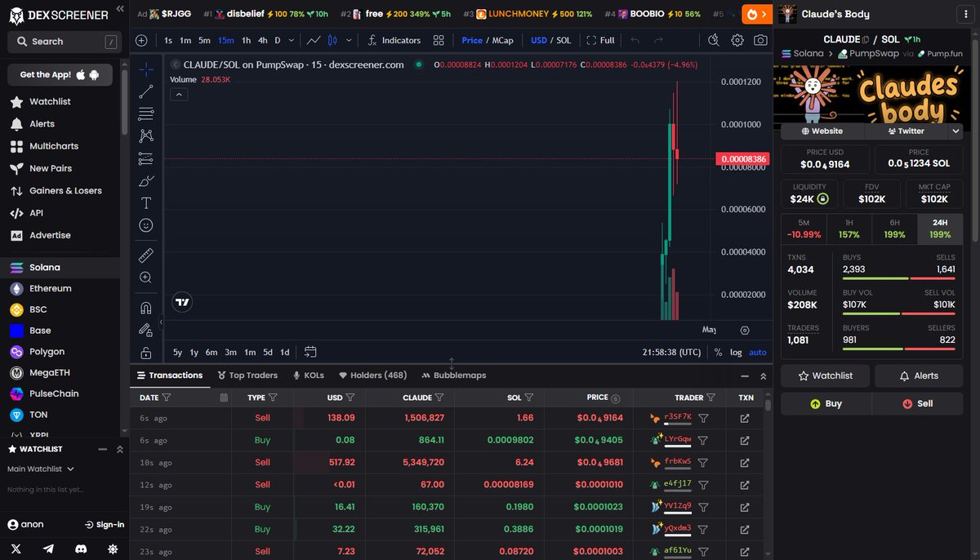
Task: Open the emoji icons tool
Action: pyautogui.click(x=145, y=225)
